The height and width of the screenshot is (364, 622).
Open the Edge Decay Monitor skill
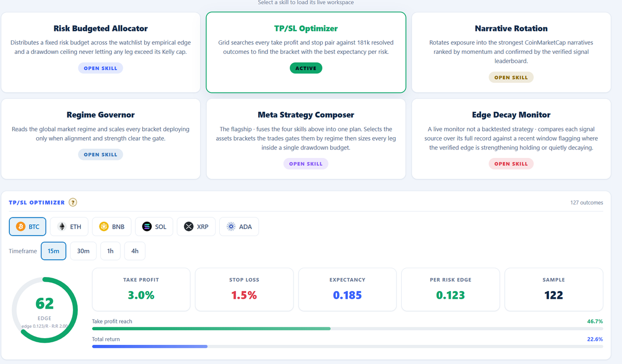[511, 164]
